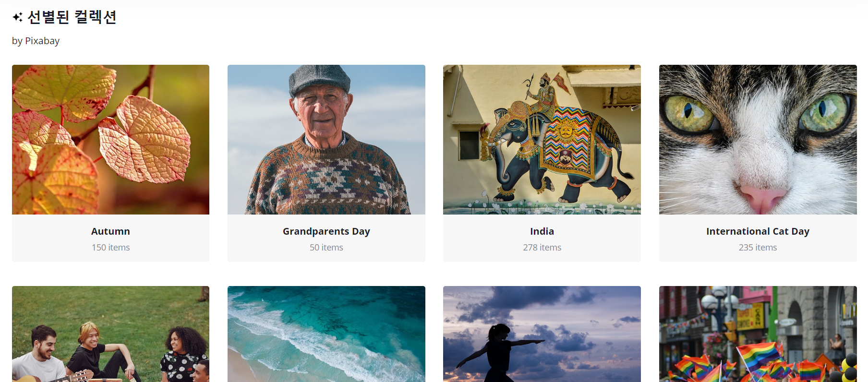Open the rainbow pride flags photo
This screenshot has height=382, width=868.
click(758, 334)
